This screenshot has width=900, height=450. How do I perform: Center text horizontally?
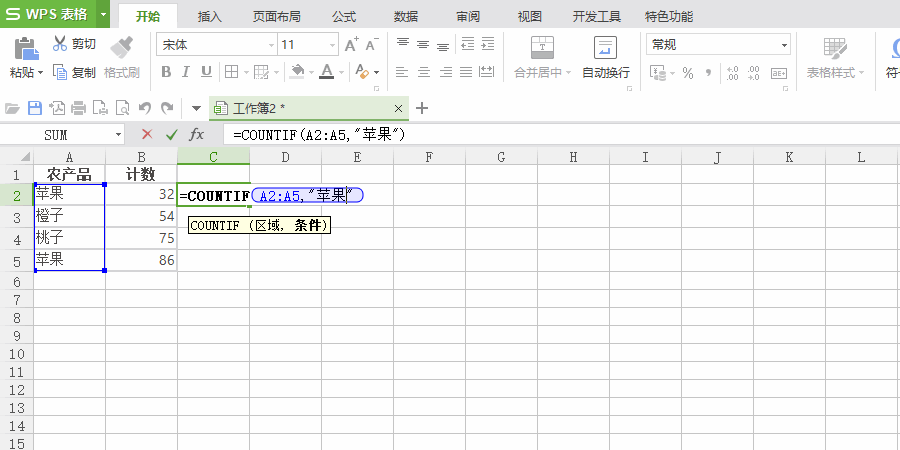pos(424,72)
